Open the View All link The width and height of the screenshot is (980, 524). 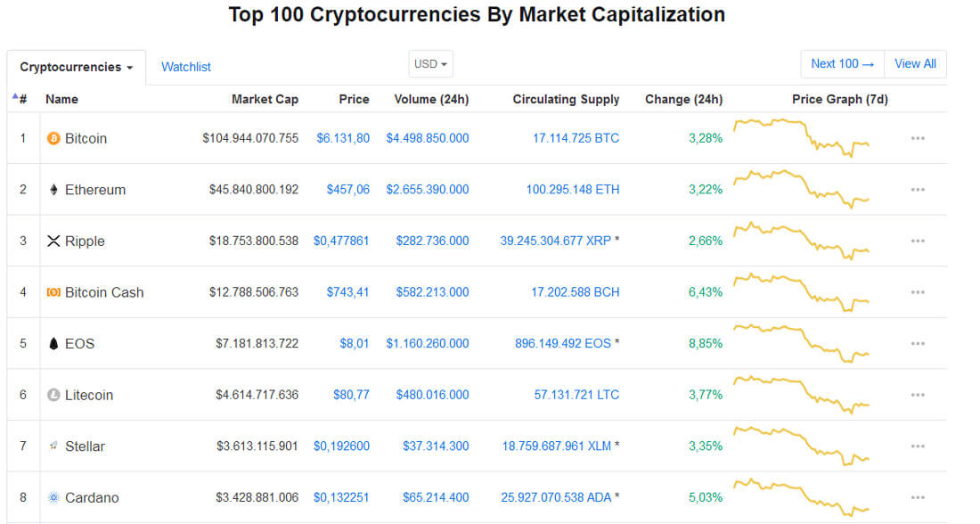point(915,63)
